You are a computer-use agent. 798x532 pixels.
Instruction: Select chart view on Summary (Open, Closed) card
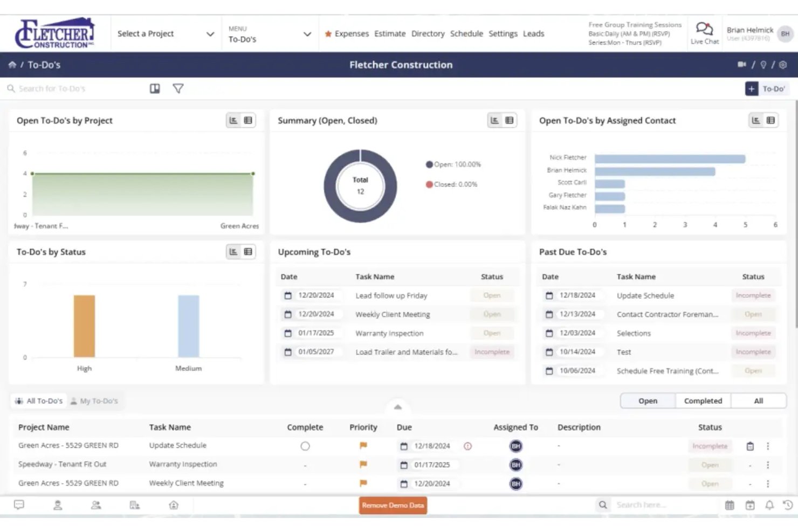(x=494, y=120)
